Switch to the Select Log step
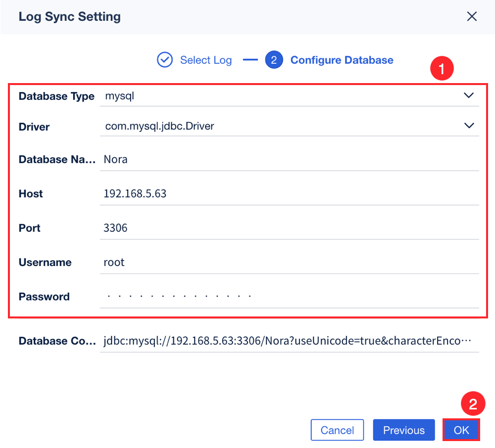 (206, 59)
